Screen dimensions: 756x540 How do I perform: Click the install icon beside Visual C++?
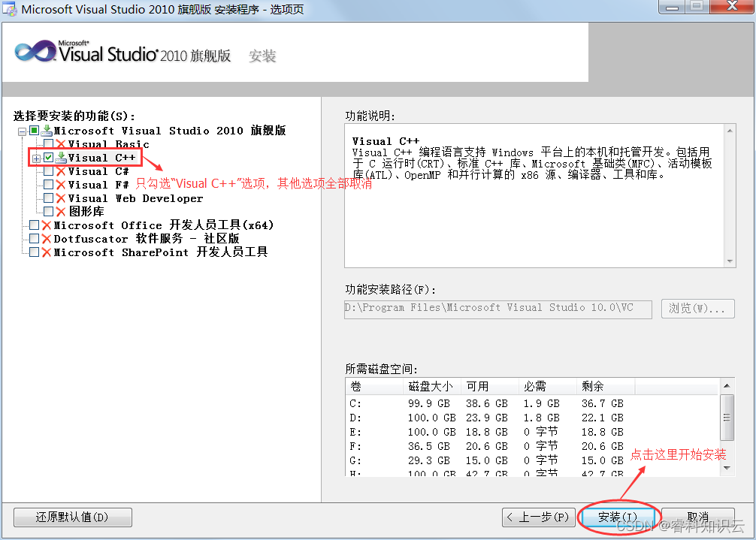tap(61, 158)
